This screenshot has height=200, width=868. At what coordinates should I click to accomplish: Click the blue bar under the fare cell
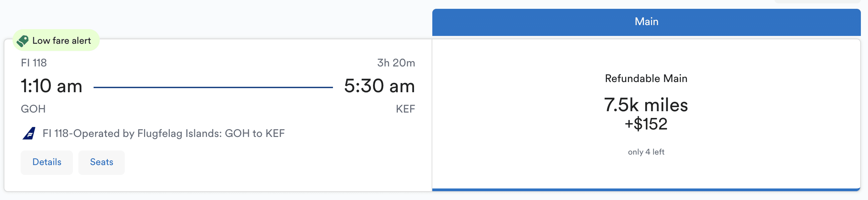(x=646, y=189)
